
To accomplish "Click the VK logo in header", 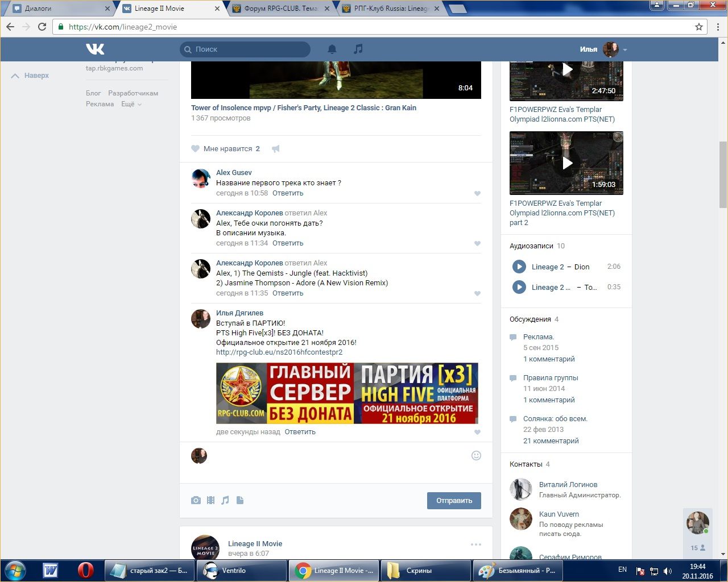I will (x=95, y=49).
